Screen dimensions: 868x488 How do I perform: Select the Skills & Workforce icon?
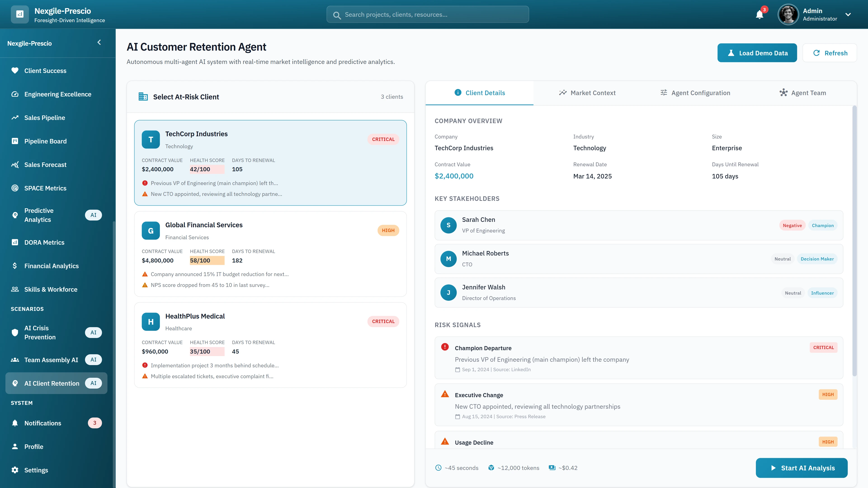point(15,289)
